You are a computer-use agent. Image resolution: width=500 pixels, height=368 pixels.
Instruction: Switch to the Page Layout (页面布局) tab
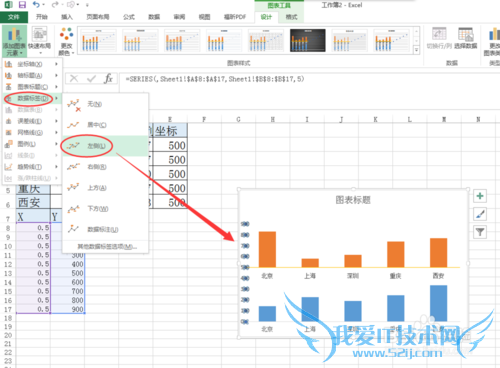[x=98, y=17]
